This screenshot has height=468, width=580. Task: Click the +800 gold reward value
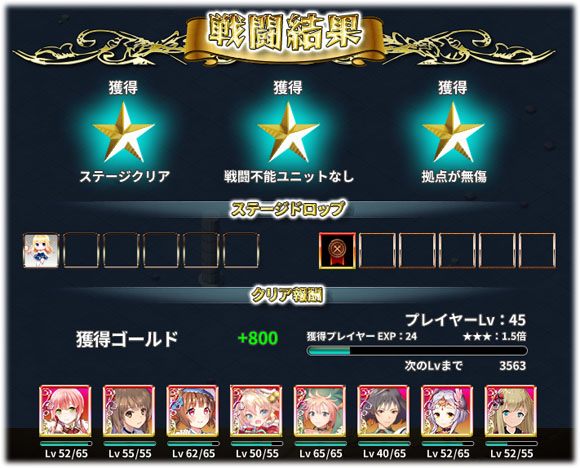click(x=258, y=338)
